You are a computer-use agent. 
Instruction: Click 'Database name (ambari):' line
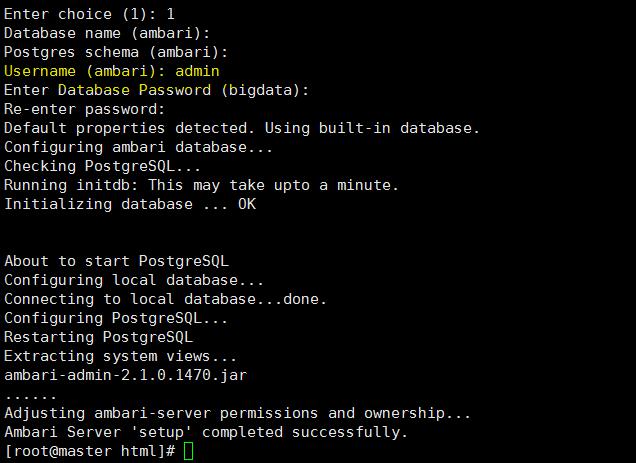coord(107,33)
